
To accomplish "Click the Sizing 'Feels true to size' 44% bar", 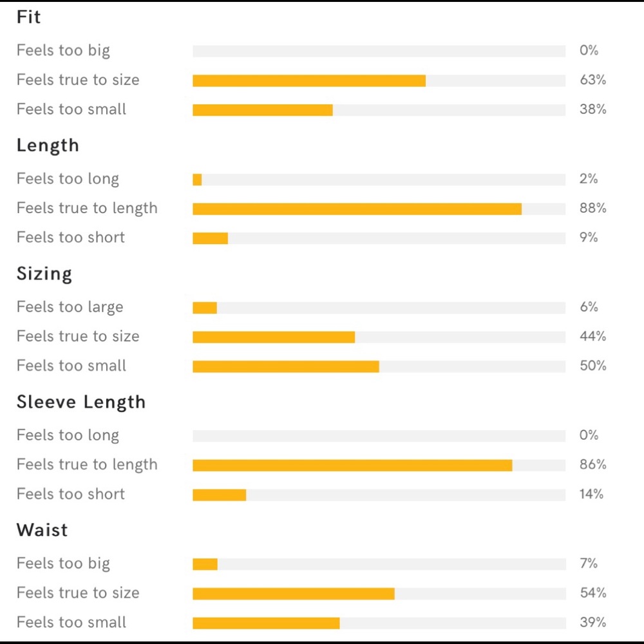I will click(x=379, y=337).
